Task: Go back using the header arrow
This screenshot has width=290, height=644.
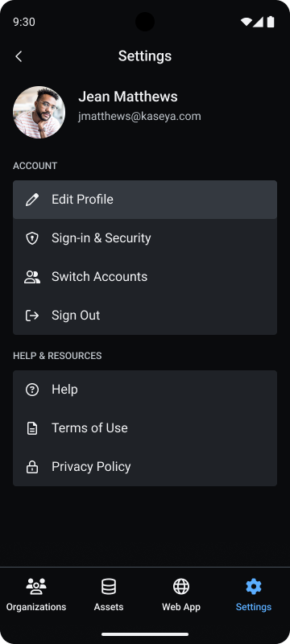Action: [19, 56]
